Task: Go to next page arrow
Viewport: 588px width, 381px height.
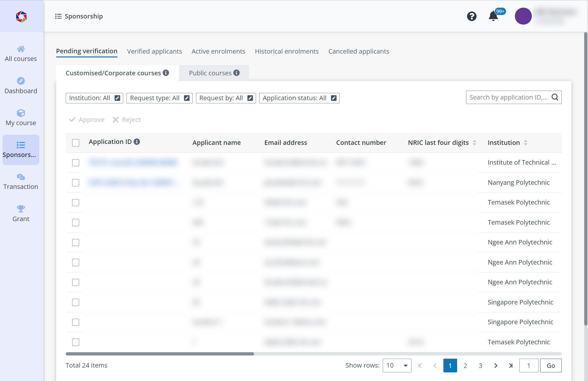Action: click(496, 366)
